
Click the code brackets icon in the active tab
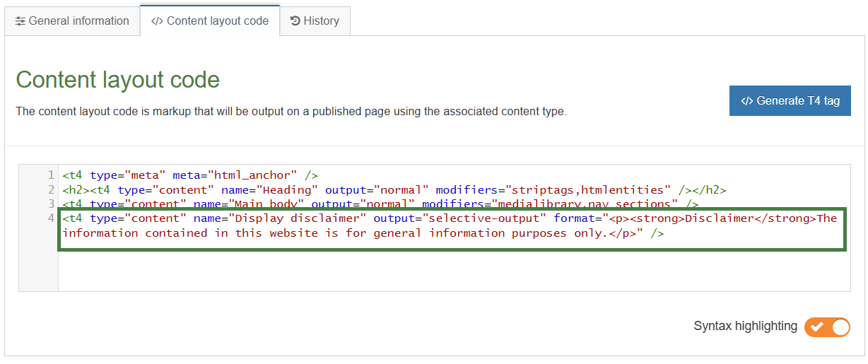point(157,21)
